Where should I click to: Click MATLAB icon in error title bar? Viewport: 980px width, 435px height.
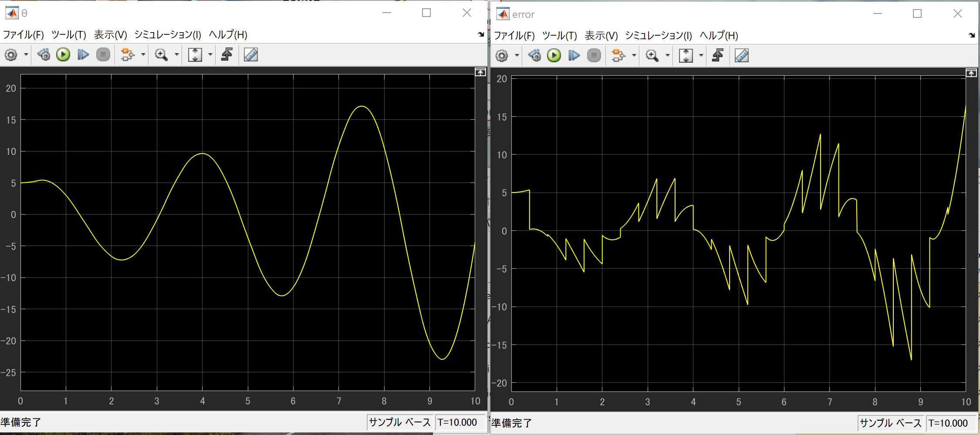coord(503,14)
